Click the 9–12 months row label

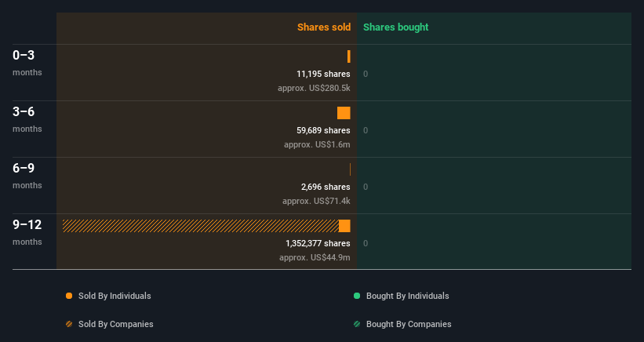[27, 232]
